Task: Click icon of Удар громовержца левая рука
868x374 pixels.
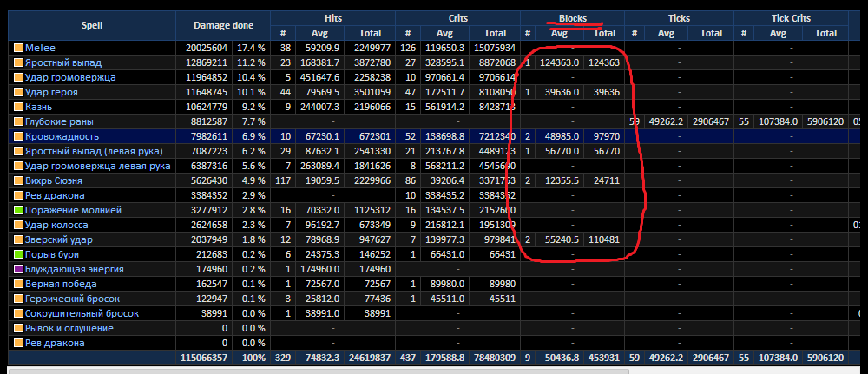Action: pos(18,166)
